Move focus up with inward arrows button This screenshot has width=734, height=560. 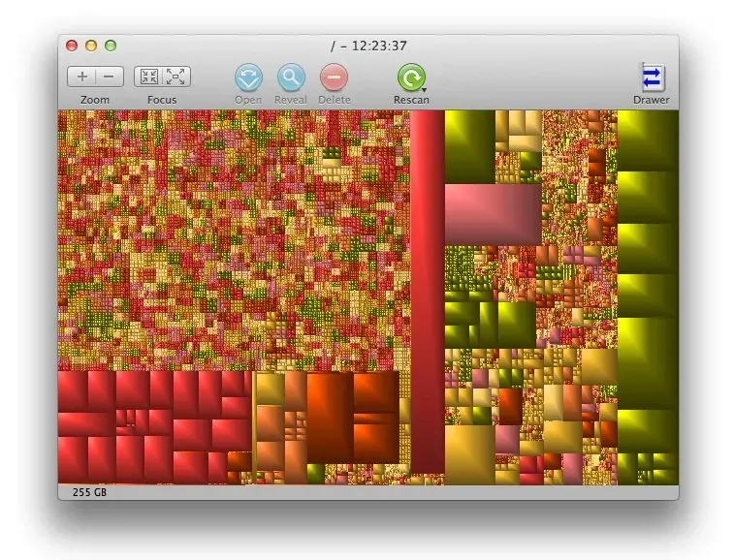pyautogui.click(x=149, y=77)
